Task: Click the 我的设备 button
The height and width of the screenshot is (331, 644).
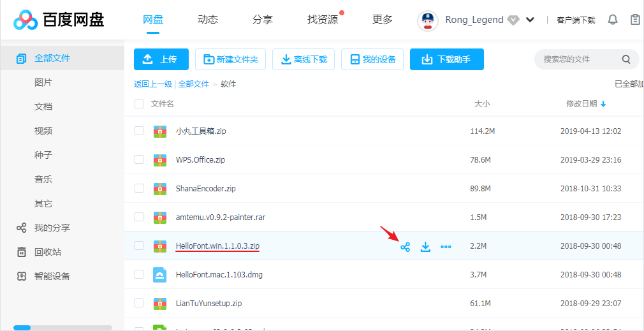Action: pyautogui.click(x=372, y=59)
